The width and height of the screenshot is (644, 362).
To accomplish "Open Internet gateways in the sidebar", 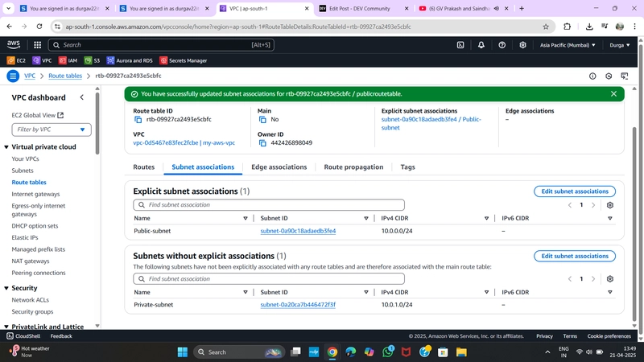I will [35, 194].
